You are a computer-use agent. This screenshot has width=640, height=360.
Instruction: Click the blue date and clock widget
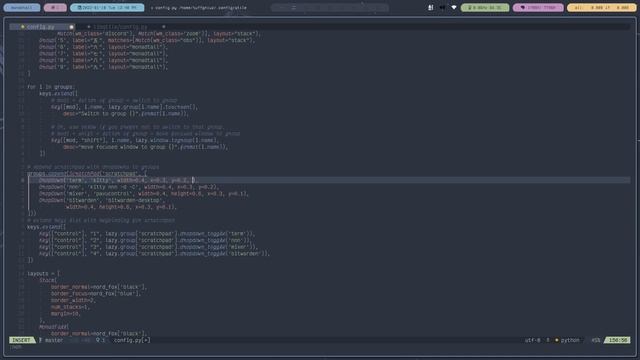click(x=107, y=7)
